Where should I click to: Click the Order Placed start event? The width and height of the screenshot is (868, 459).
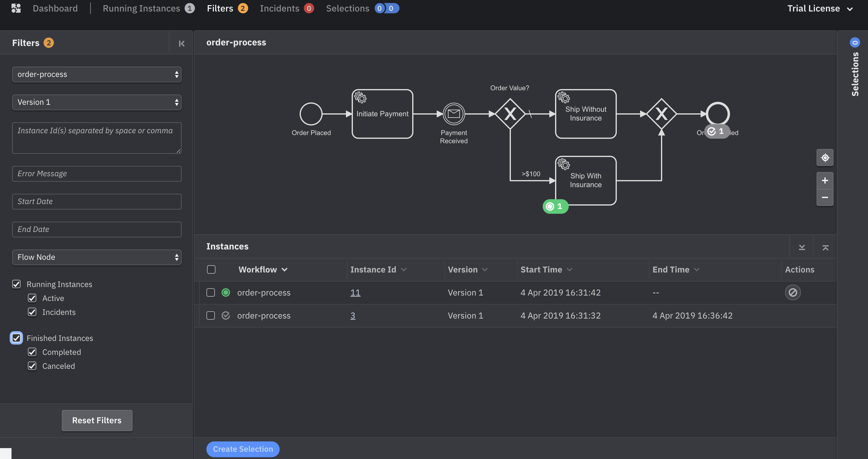click(311, 114)
